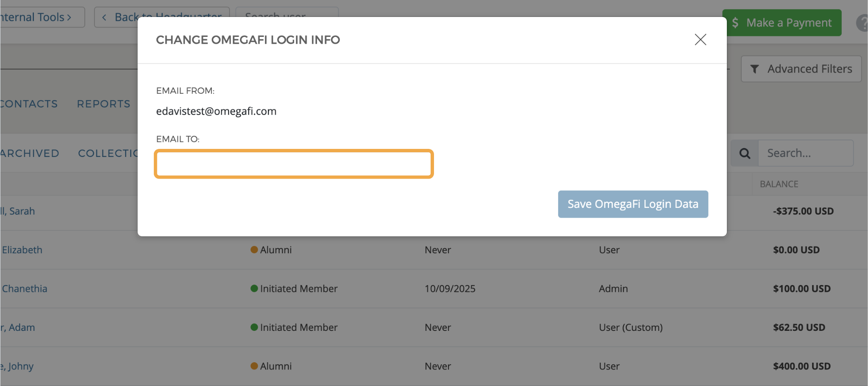Open Johny's member profile link
Viewport: 868px width, 386px height.
(17, 366)
